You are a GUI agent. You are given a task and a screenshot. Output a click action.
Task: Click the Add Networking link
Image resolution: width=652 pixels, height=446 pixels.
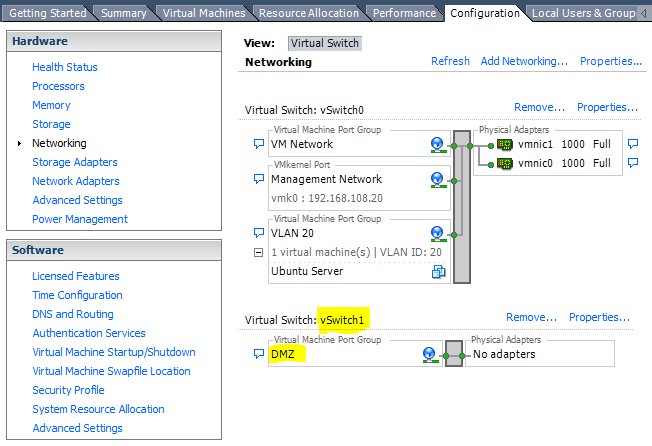tap(524, 61)
